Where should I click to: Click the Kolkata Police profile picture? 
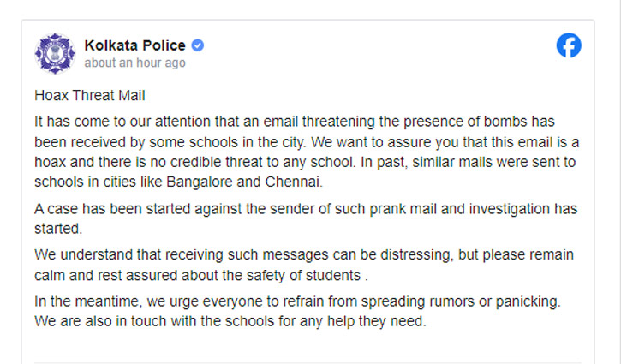[55, 54]
